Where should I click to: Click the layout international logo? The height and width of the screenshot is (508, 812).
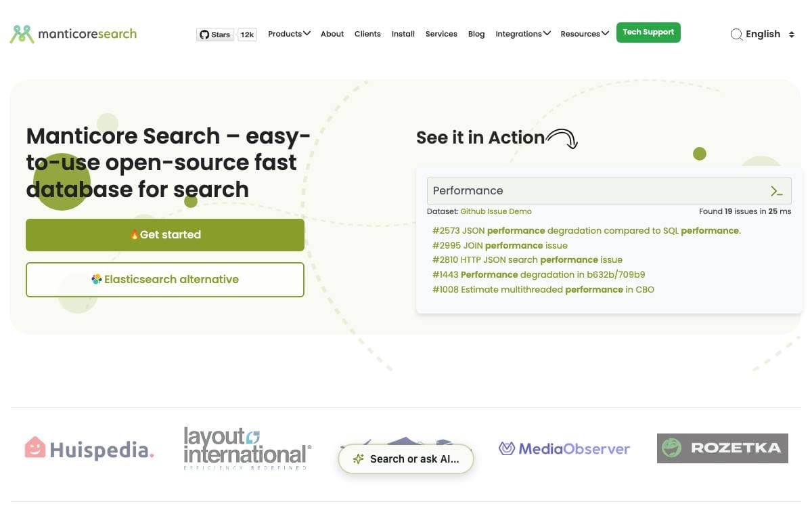click(x=247, y=448)
